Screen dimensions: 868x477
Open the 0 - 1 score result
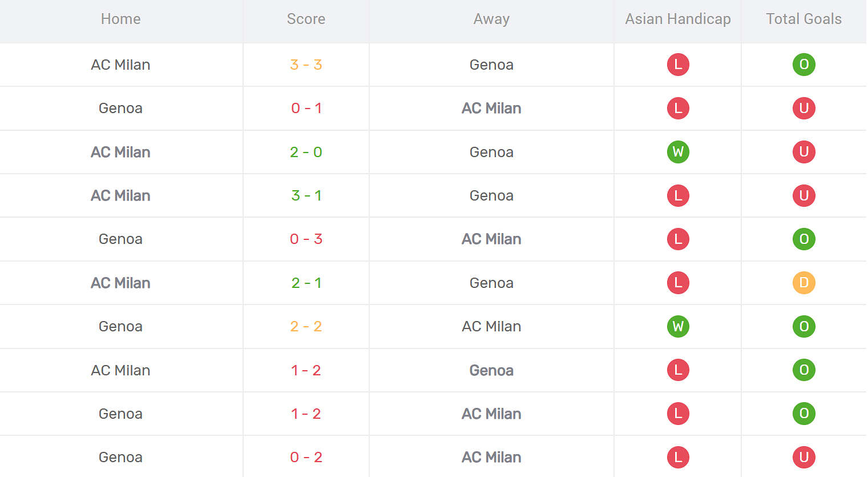click(x=306, y=108)
